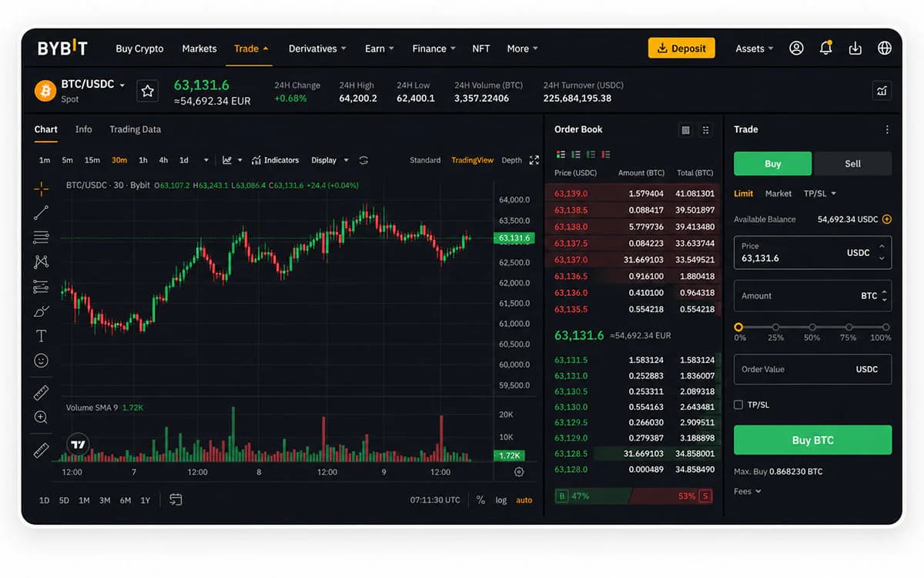Add funds via plus icon beside balance
The height and width of the screenshot is (578, 924).
887,219
